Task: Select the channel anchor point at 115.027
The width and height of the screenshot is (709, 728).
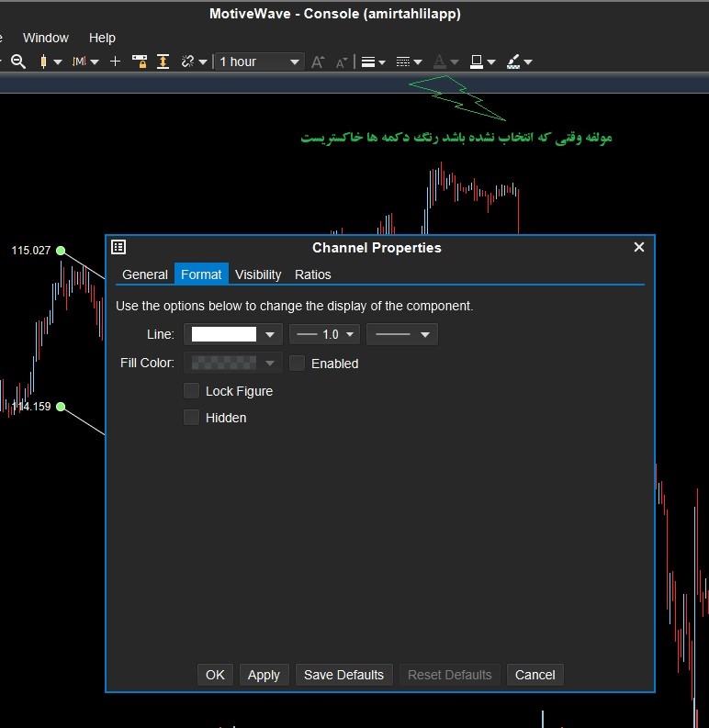Action: tap(61, 251)
